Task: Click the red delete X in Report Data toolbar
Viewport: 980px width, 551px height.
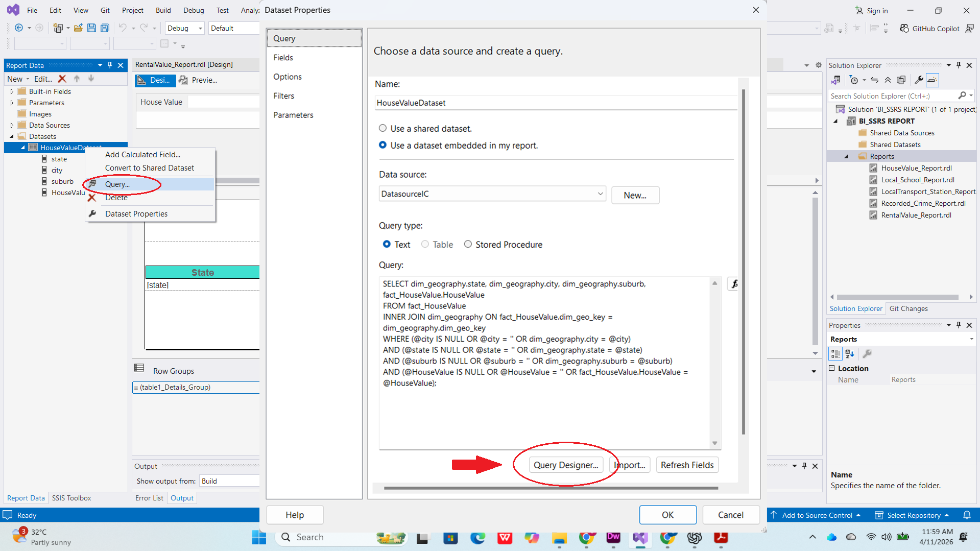Action: (x=62, y=79)
